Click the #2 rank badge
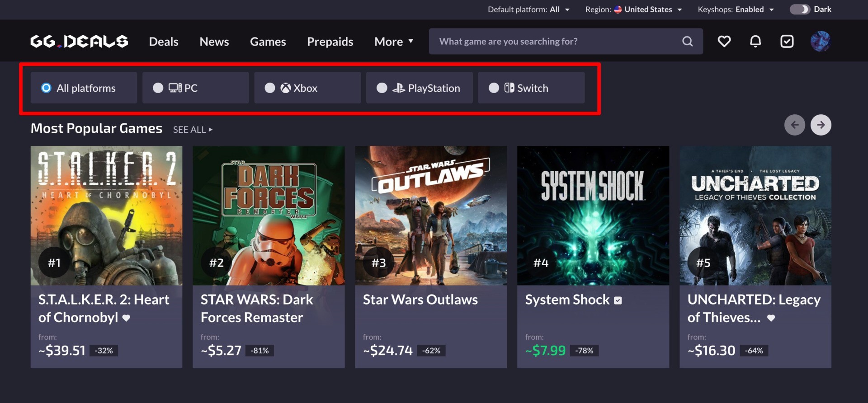Image resolution: width=868 pixels, height=403 pixels. [217, 262]
